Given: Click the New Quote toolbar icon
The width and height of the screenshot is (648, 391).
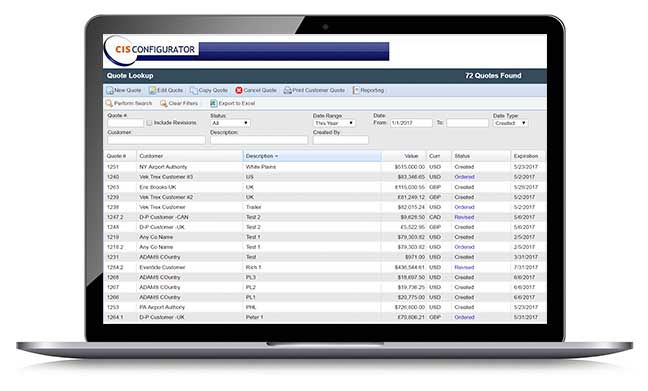Looking at the screenshot, I should pyautogui.click(x=110, y=90).
